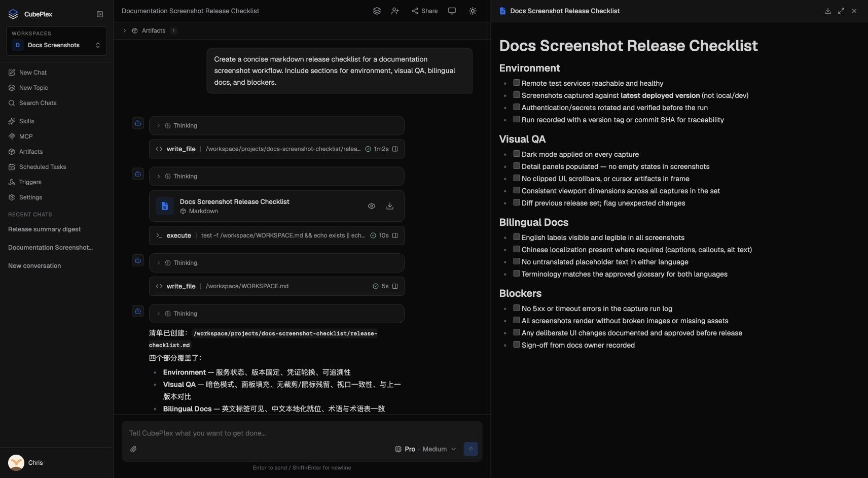Check 'Terminology matches the approved glossary'
This screenshot has height=478, width=868.
pyautogui.click(x=517, y=274)
